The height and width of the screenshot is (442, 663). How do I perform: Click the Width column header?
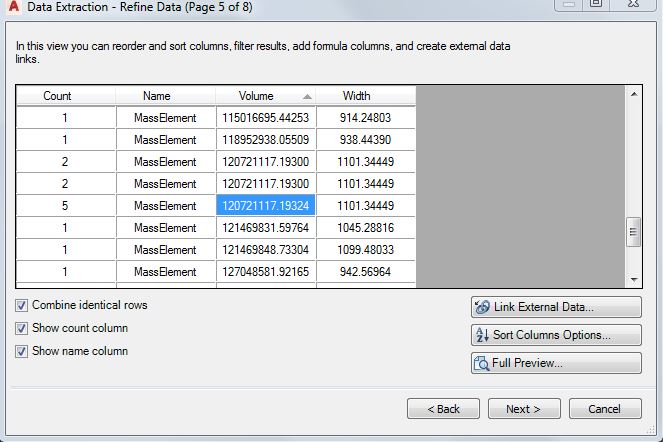[x=366, y=96]
